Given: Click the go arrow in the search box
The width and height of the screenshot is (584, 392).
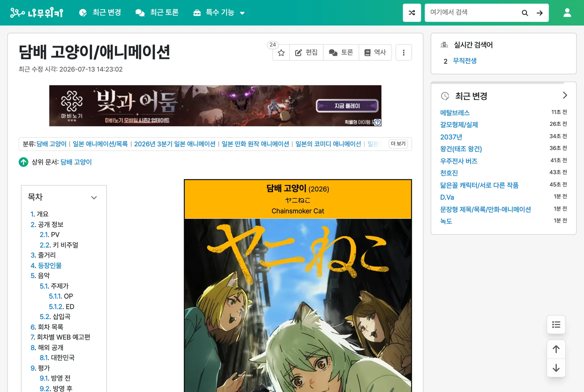Looking at the screenshot, I should [x=540, y=13].
